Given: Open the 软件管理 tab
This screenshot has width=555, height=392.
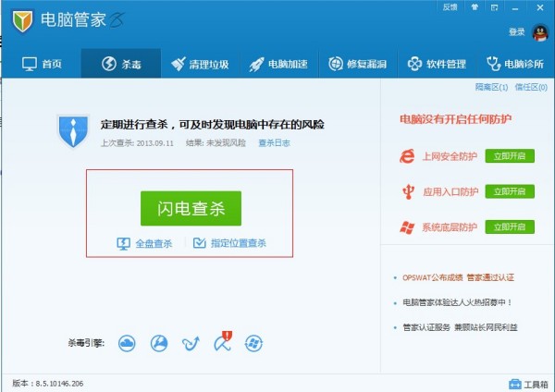Looking at the screenshot, I should tap(437, 64).
